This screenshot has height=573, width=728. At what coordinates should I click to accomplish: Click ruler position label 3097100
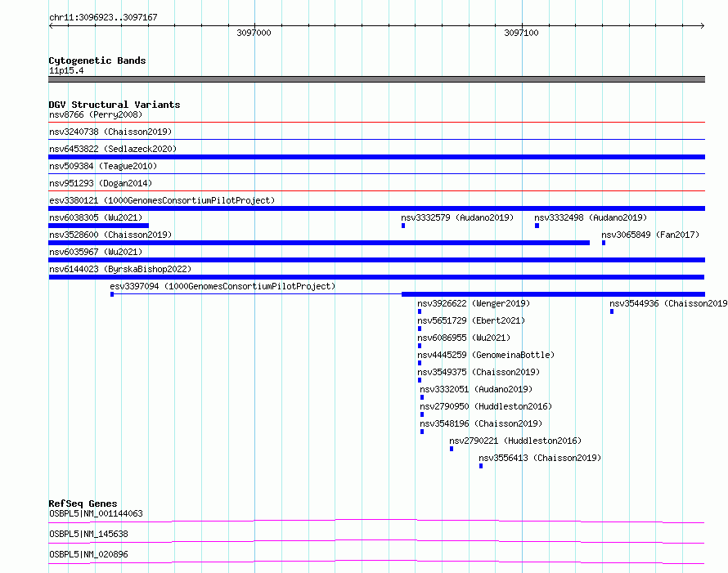(x=521, y=33)
